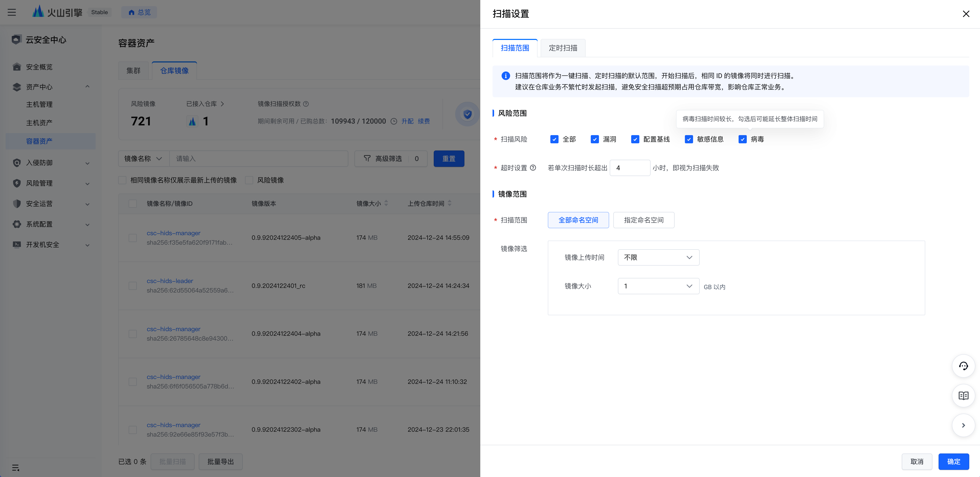
Task: Click the 系统配置 gear icon
Action: pyautogui.click(x=17, y=224)
